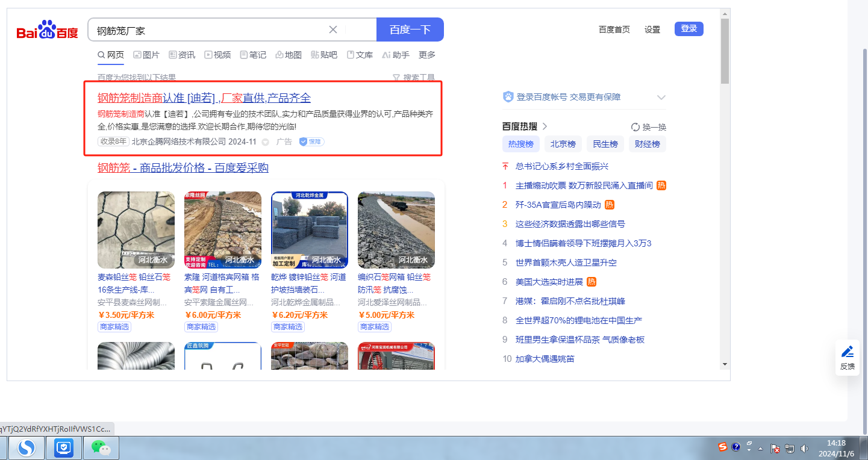Open the 贴吧 tab

pos(324,55)
